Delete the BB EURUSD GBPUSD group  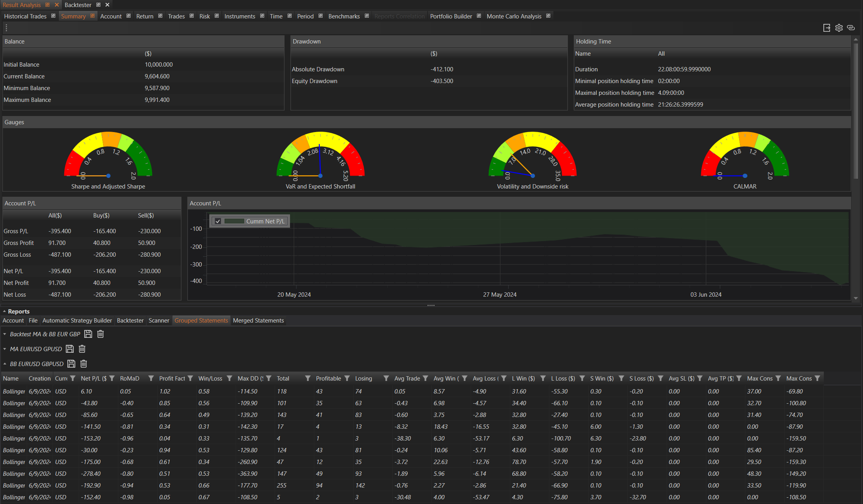click(83, 364)
